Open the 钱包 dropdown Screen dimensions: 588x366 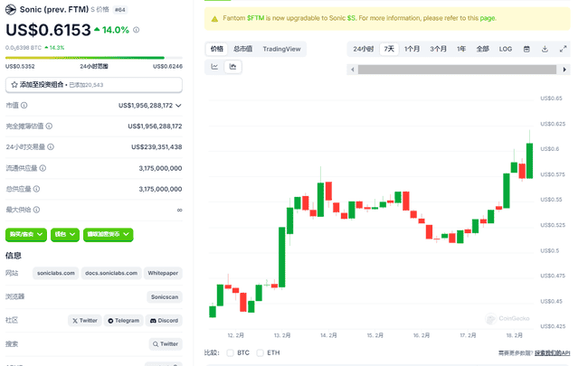(x=64, y=234)
